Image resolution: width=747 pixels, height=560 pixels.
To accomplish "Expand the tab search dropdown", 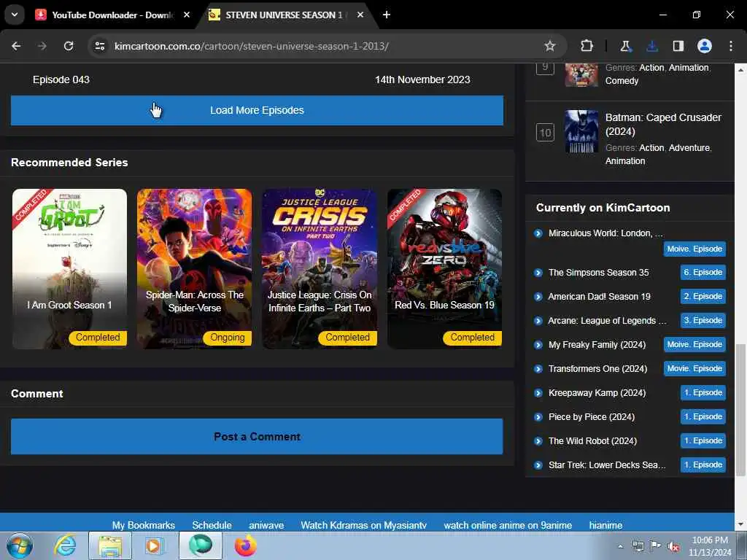I will coord(15,15).
